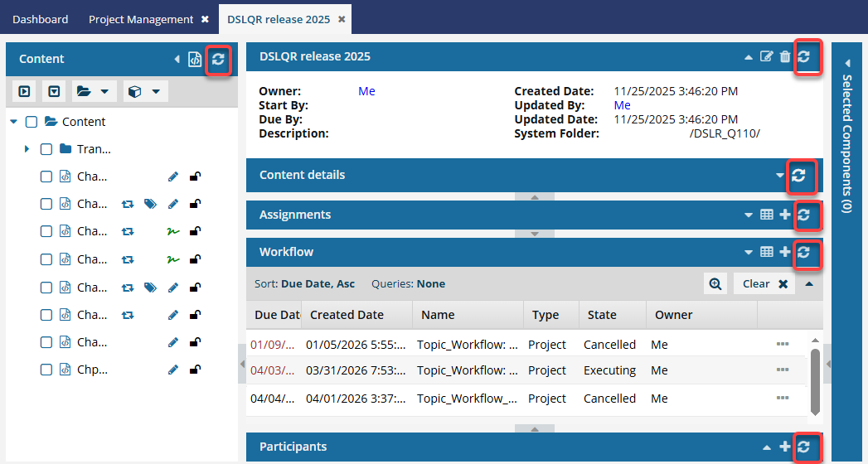The height and width of the screenshot is (464, 868).
Task: Open the folder dropdown in the Content toolbar
Action: click(94, 91)
